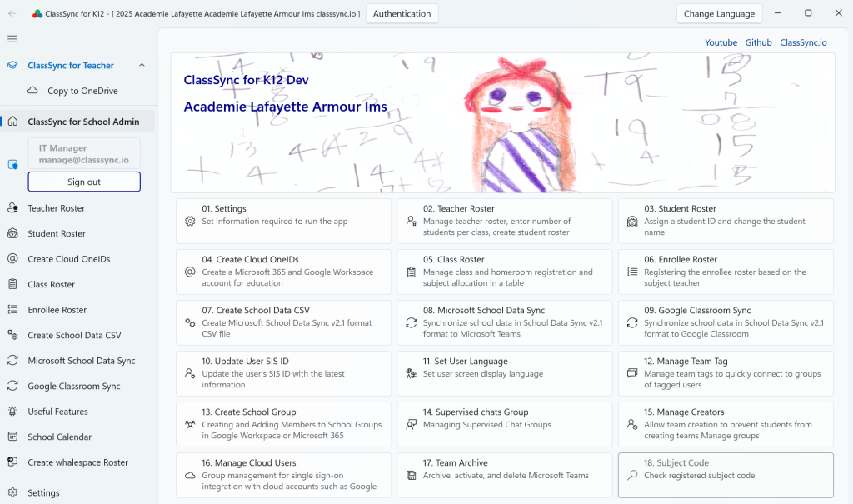Click the ClassSync for Teacher graduation cap icon

click(12, 65)
